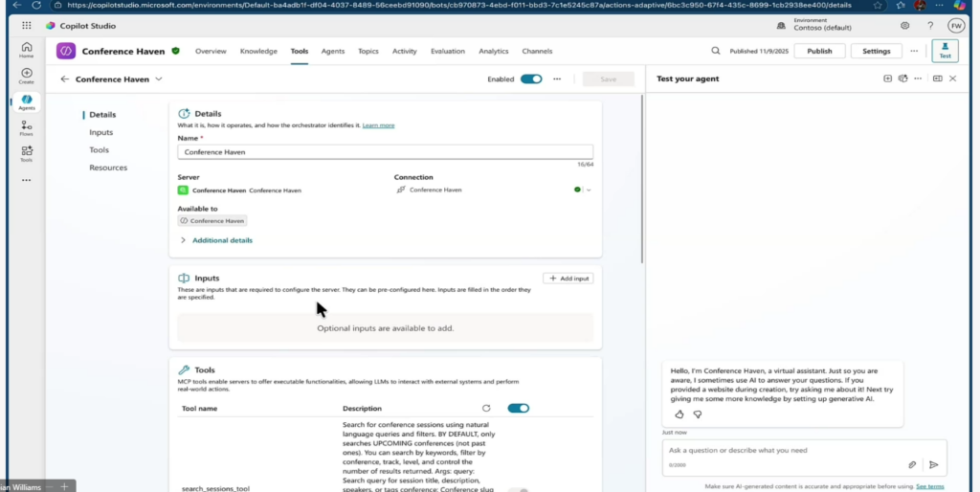Image resolution: width=980 pixels, height=492 pixels.
Task: Toggle the Enabled switch off
Action: pos(531,78)
